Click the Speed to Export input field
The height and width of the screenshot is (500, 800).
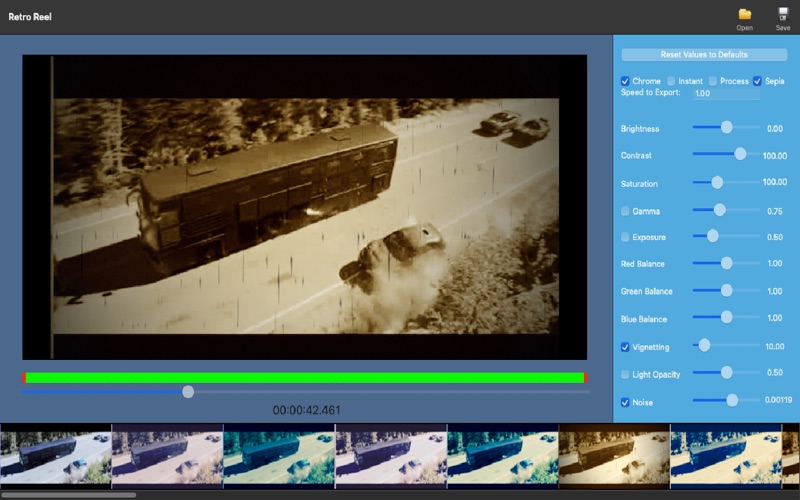tap(726, 93)
